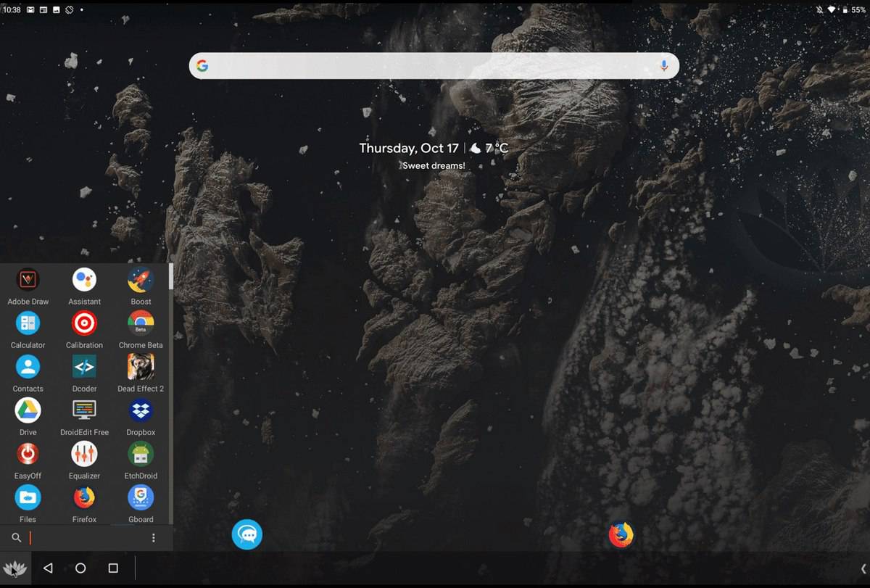The height and width of the screenshot is (588, 870).
Task: Click the lotus start menu button
Action: pos(14,568)
